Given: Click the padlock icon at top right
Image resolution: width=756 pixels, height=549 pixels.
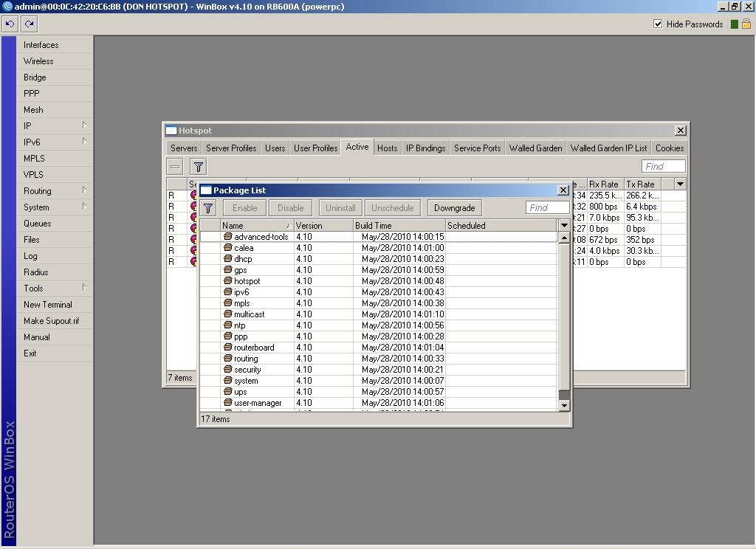Looking at the screenshot, I should (x=746, y=24).
